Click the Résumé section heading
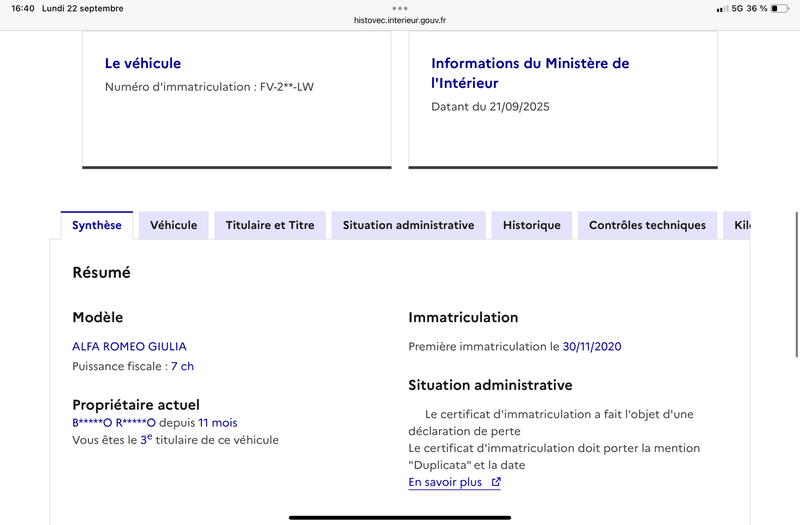Screen dimensions: 800x525 pos(102,272)
